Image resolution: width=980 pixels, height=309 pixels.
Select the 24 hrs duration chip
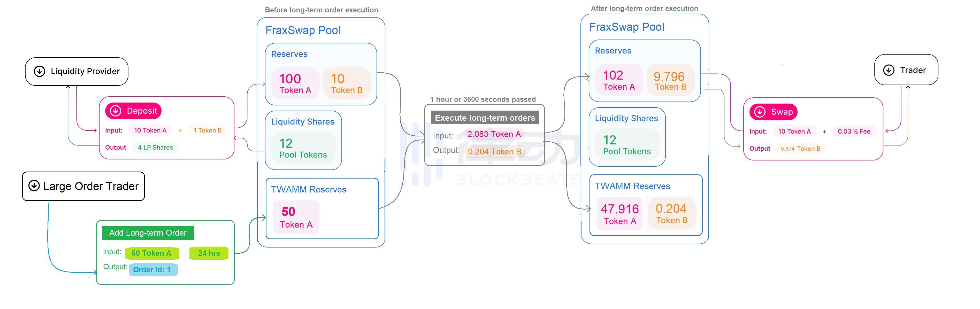click(x=209, y=253)
